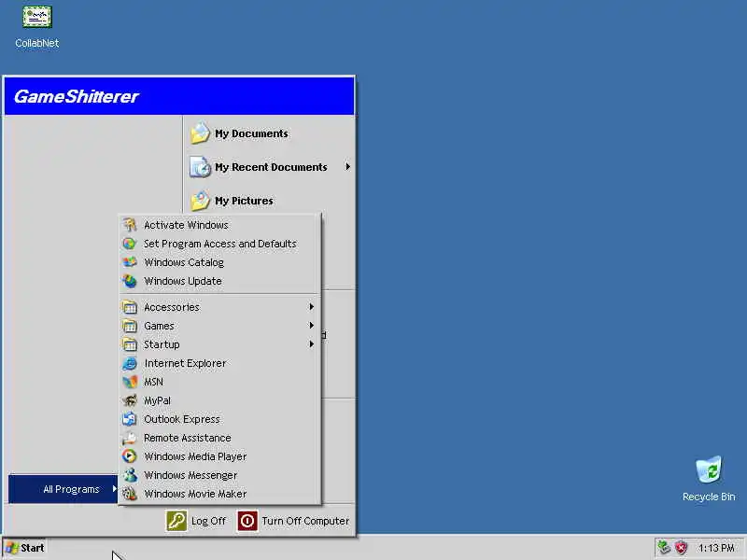The image size is (747, 560).
Task: Launch Windows Update from the menu
Action: [219, 281]
